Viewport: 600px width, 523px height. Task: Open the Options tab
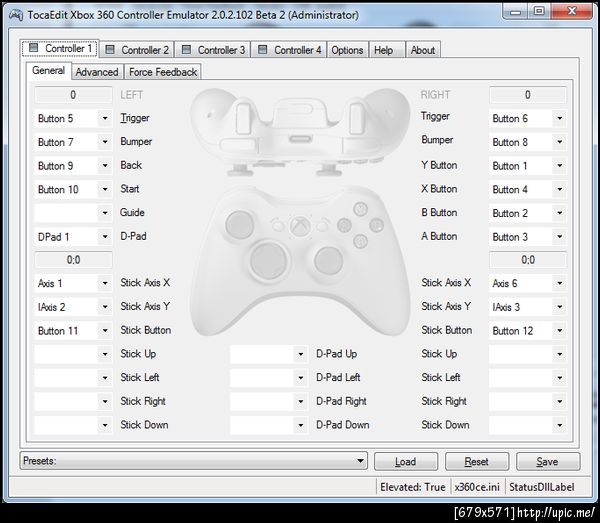[347, 50]
